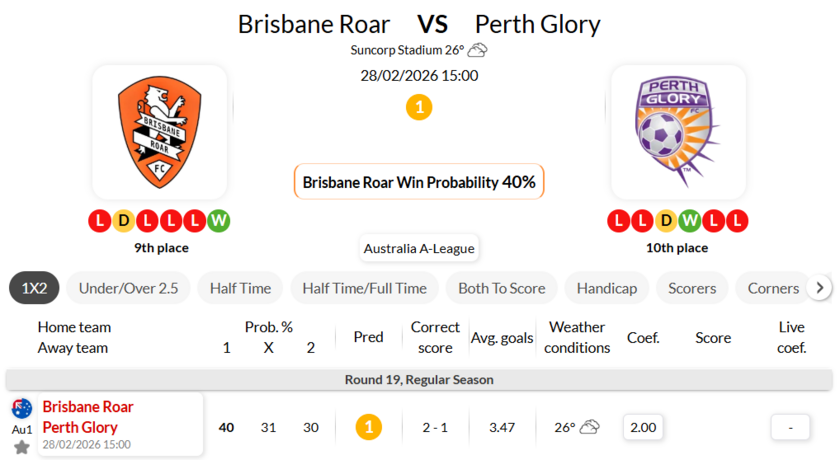Click the Perth Glory team logo
Image resolution: width=840 pixels, height=460 pixels.
pos(677,133)
